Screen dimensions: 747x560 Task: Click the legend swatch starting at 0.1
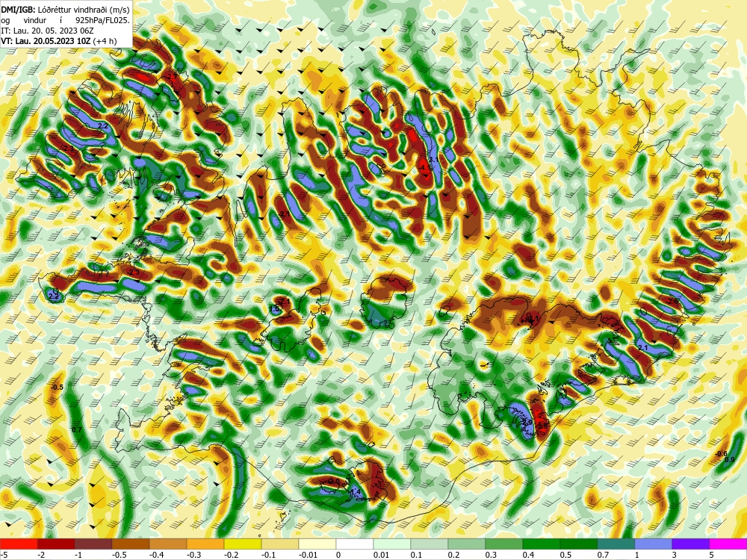coord(430,544)
